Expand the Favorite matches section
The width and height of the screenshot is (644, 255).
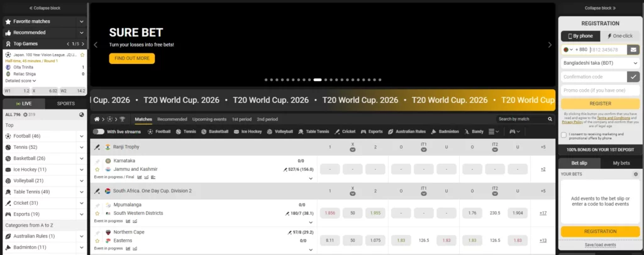point(81,21)
